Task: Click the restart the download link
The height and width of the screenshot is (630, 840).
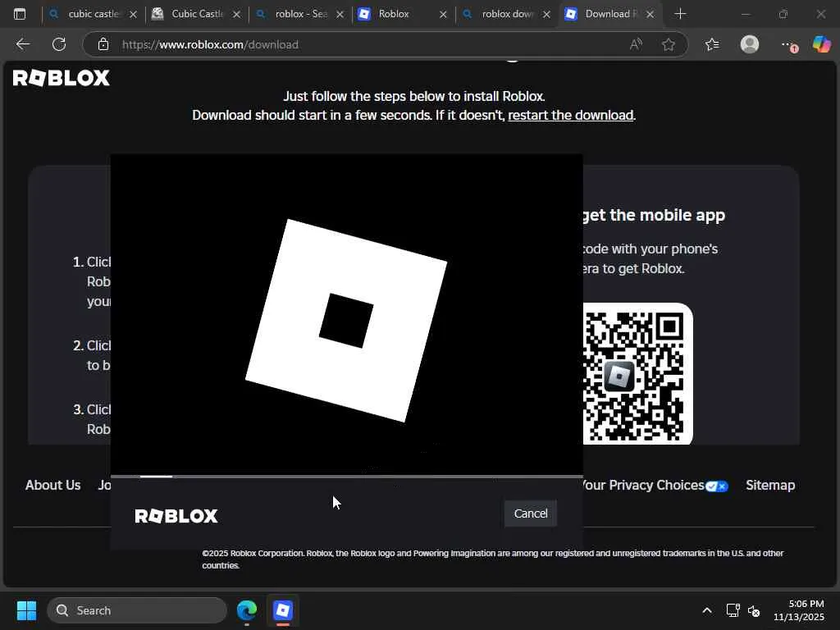Action: pyautogui.click(x=571, y=115)
